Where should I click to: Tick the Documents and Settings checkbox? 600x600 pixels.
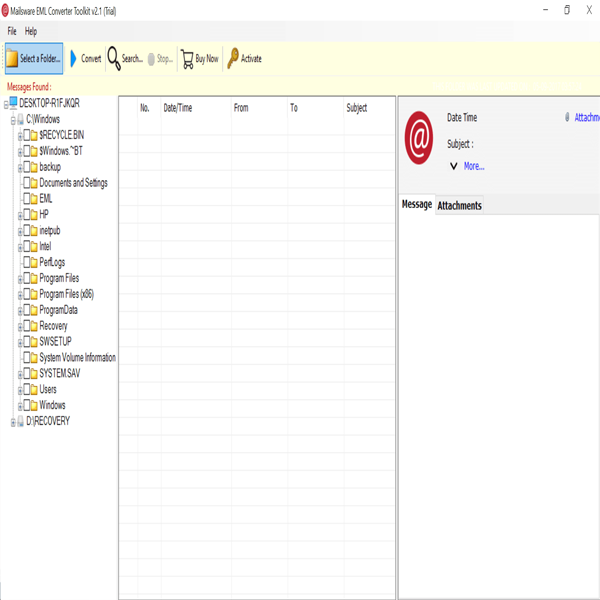(x=27, y=183)
